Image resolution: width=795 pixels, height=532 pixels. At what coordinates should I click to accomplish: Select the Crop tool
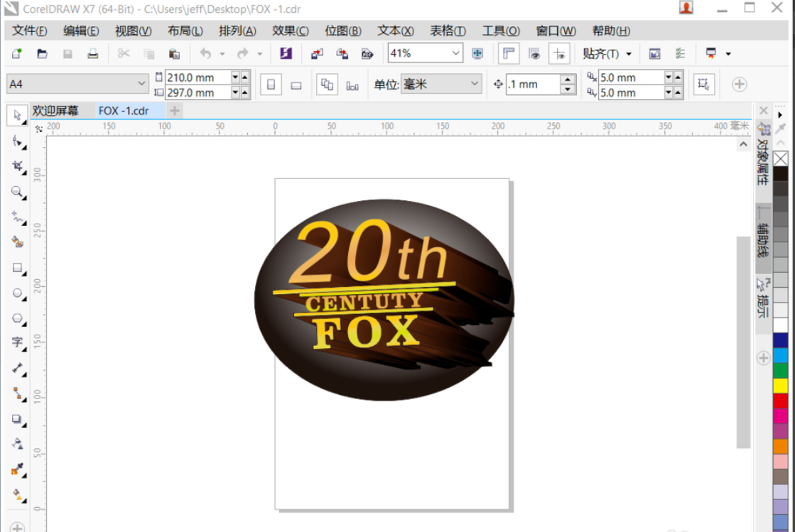pyautogui.click(x=17, y=166)
